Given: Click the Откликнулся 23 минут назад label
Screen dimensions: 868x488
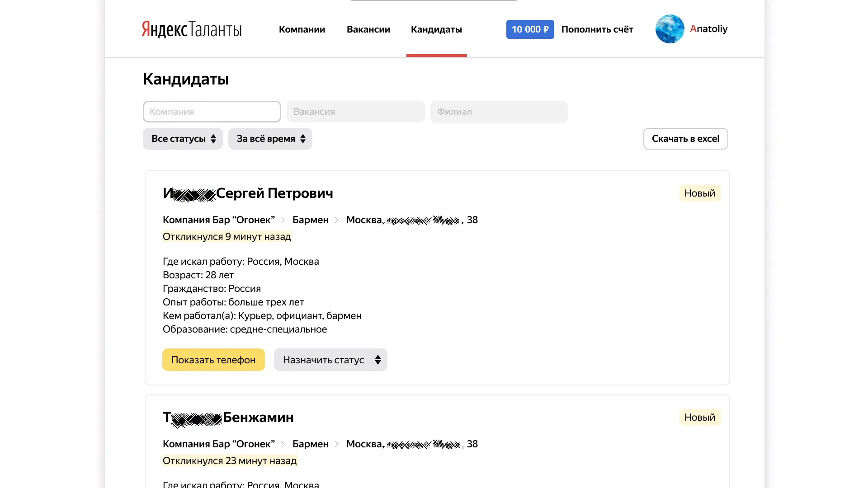Looking at the screenshot, I should click(x=230, y=461).
